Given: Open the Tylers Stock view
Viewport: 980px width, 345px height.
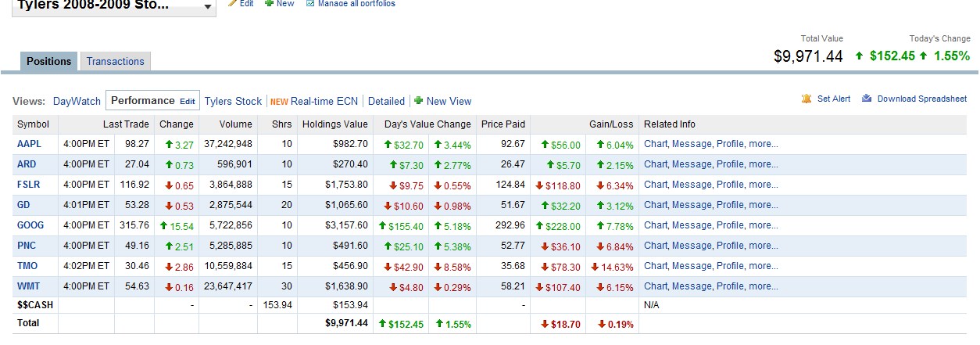Looking at the screenshot, I should (x=233, y=101).
